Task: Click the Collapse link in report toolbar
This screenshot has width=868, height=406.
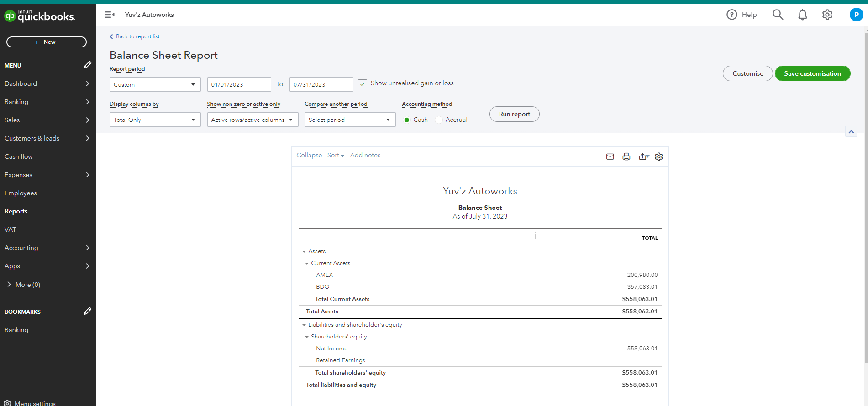Action: (309, 155)
